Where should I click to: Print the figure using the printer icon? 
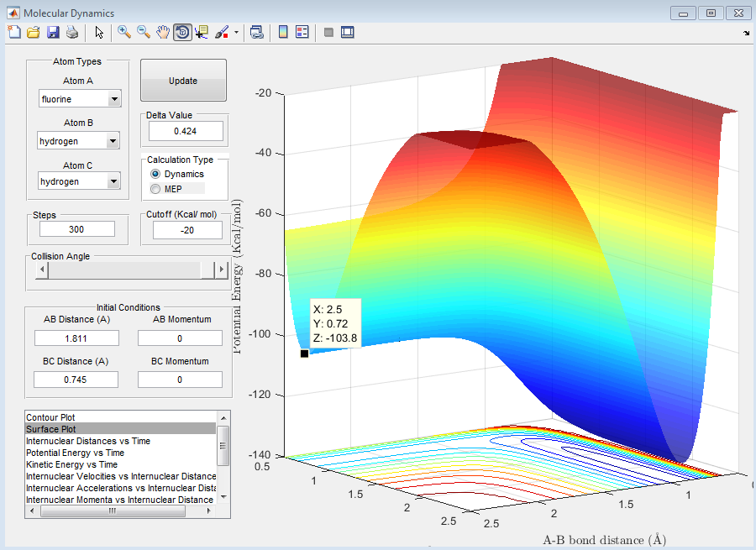point(72,32)
